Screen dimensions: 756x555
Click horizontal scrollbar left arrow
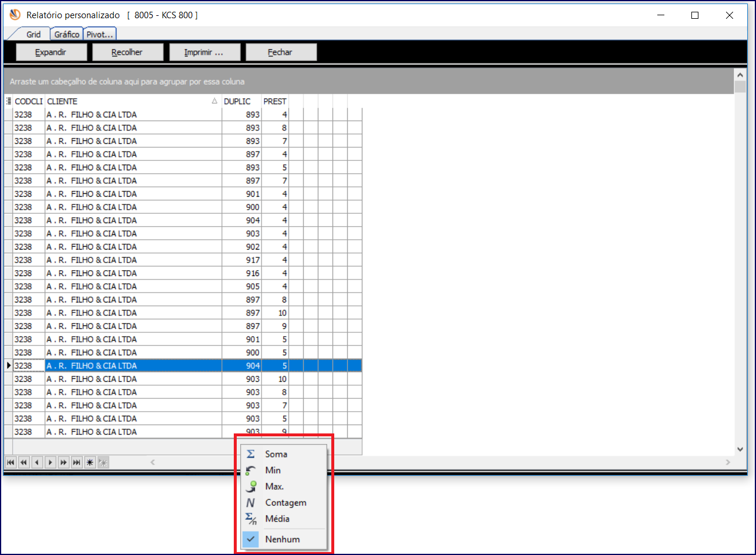point(153,463)
